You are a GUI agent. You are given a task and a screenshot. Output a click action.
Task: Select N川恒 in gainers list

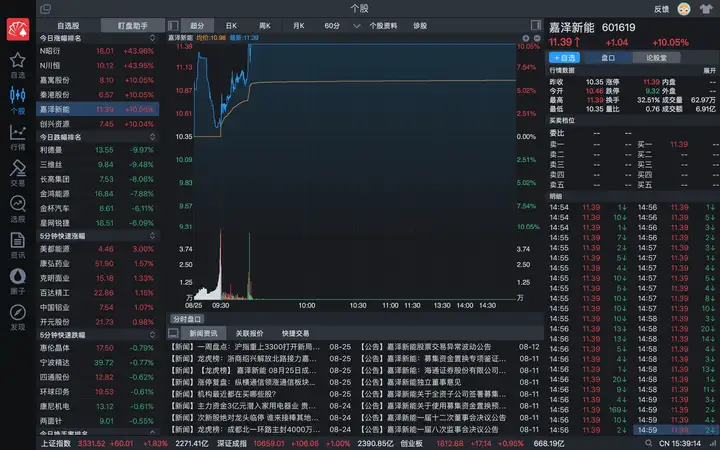(98, 66)
